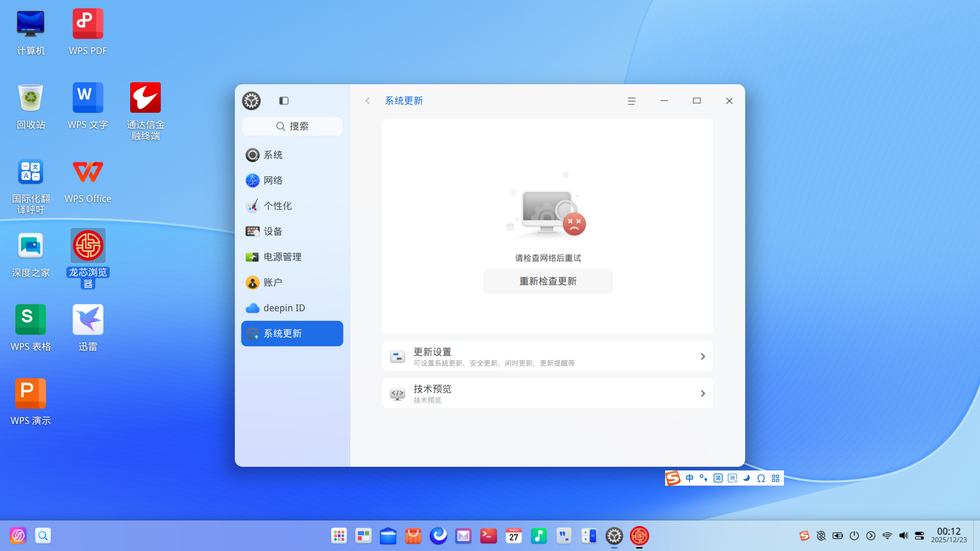Select 龙芯浏览器 desktop icon

(x=88, y=259)
